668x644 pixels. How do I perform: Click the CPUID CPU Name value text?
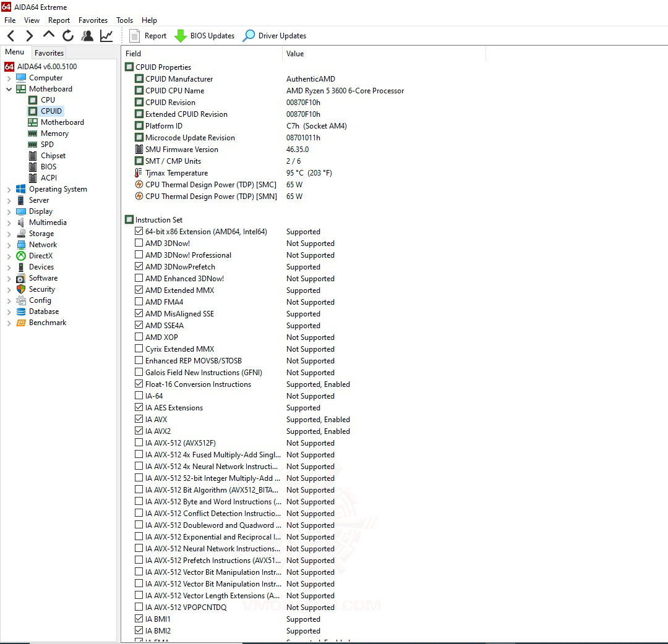(x=345, y=91)
